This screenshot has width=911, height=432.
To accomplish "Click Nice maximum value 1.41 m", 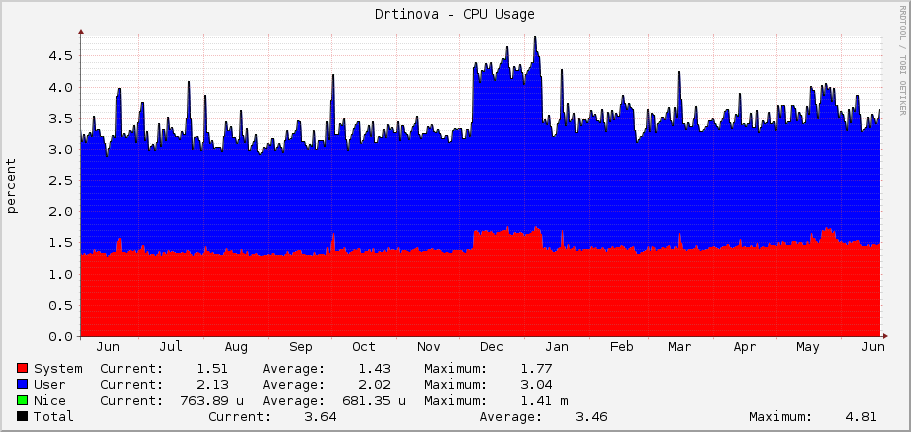I will 544,401.
